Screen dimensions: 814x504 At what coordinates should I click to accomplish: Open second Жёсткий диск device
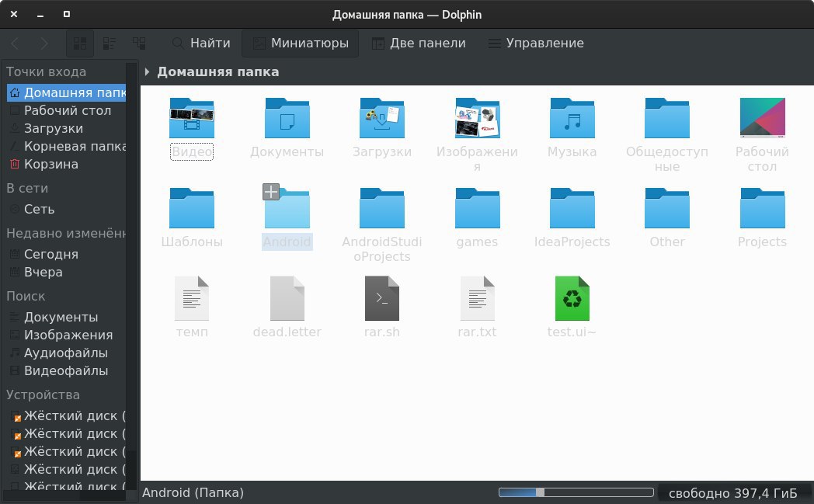pos(67,433)
